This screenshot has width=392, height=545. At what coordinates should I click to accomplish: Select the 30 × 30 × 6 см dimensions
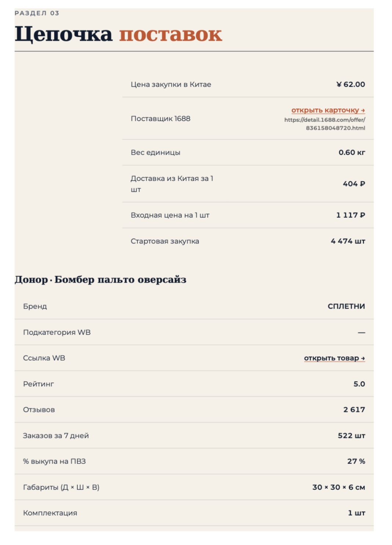(x=338, y=487)
